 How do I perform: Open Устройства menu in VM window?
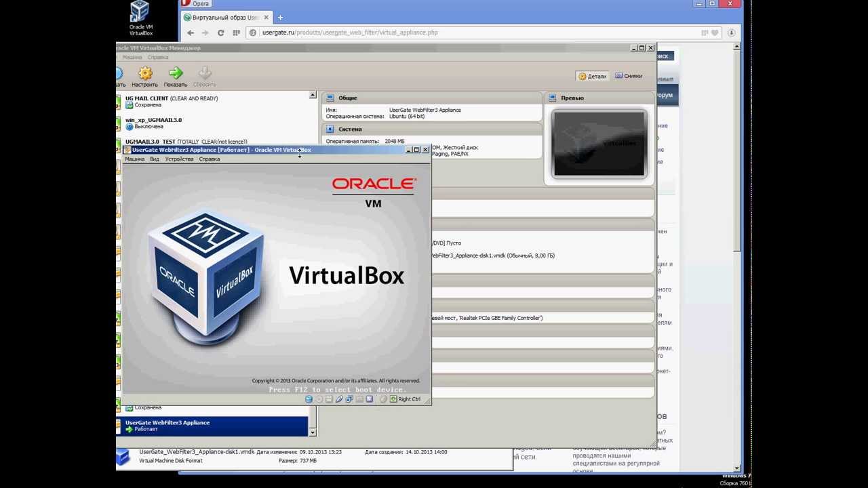[x=179, y=159]
